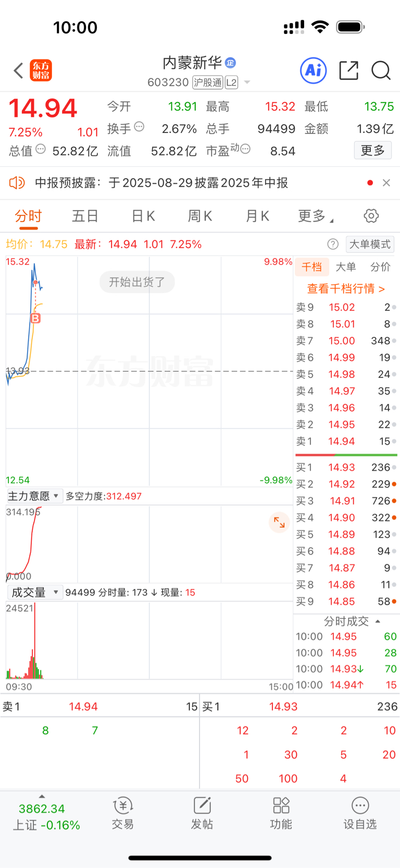Open the 主力意愿 indicator dropdown

(x=34, y=496)
